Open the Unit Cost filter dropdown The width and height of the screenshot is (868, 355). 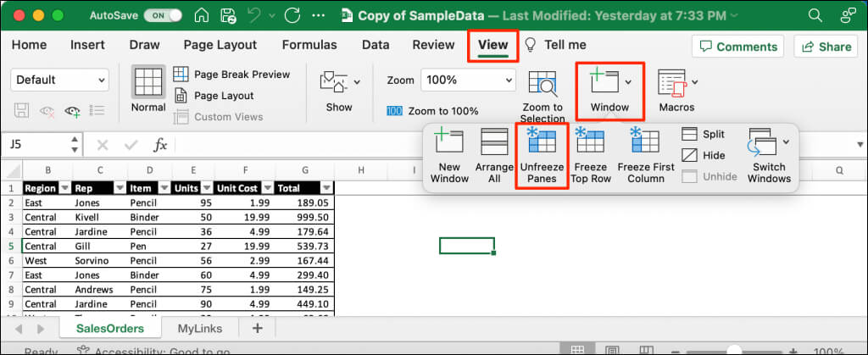pyautogui.click(x=267, y=188)
